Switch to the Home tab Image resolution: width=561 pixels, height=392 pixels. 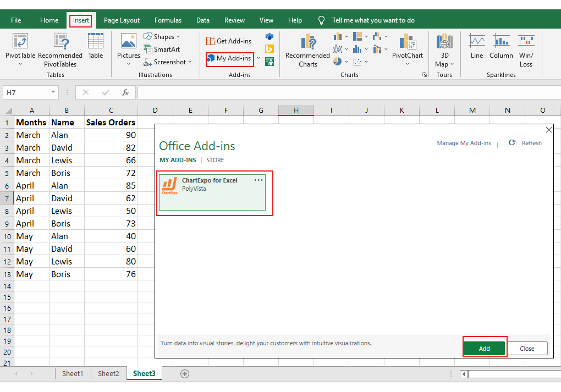pyautogui.click(x=50, y=20)
